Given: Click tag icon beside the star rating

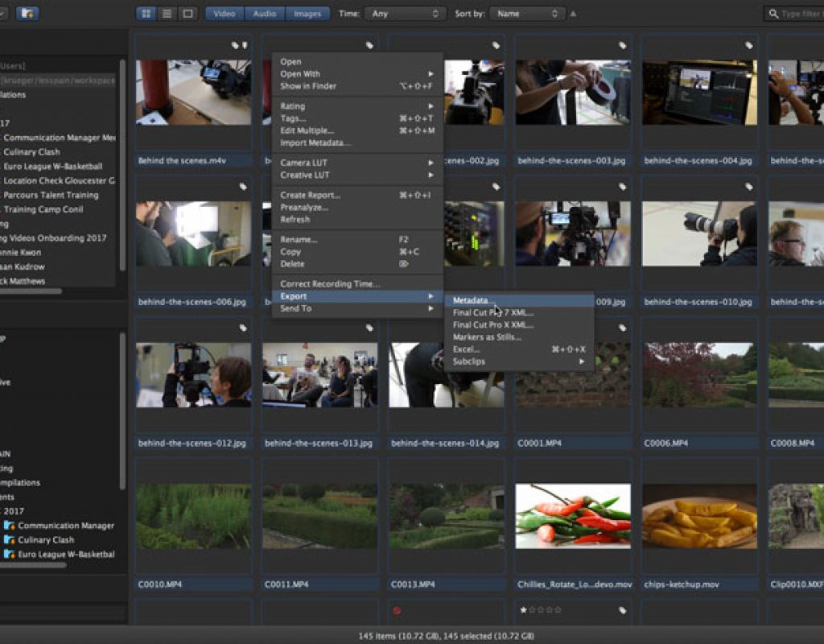Looking at the screenshot, I should click(x=622, y=610).
